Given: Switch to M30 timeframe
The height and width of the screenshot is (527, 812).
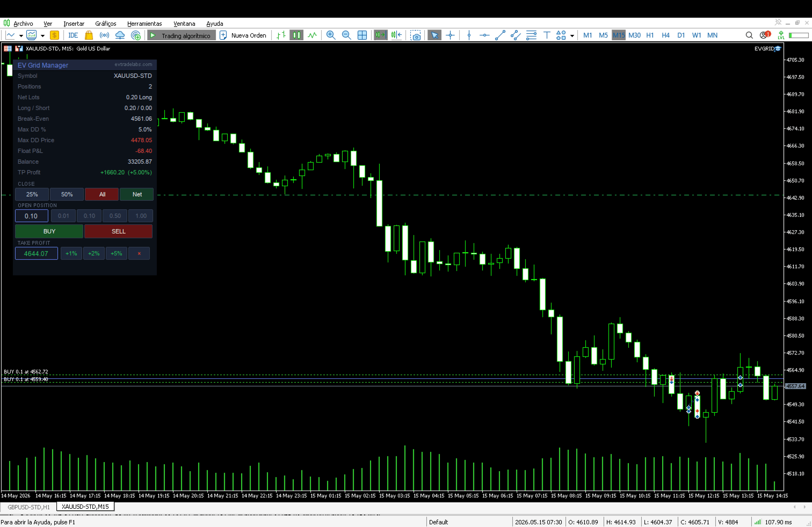Looking at the screenshot, I should (x=634, y=35).
